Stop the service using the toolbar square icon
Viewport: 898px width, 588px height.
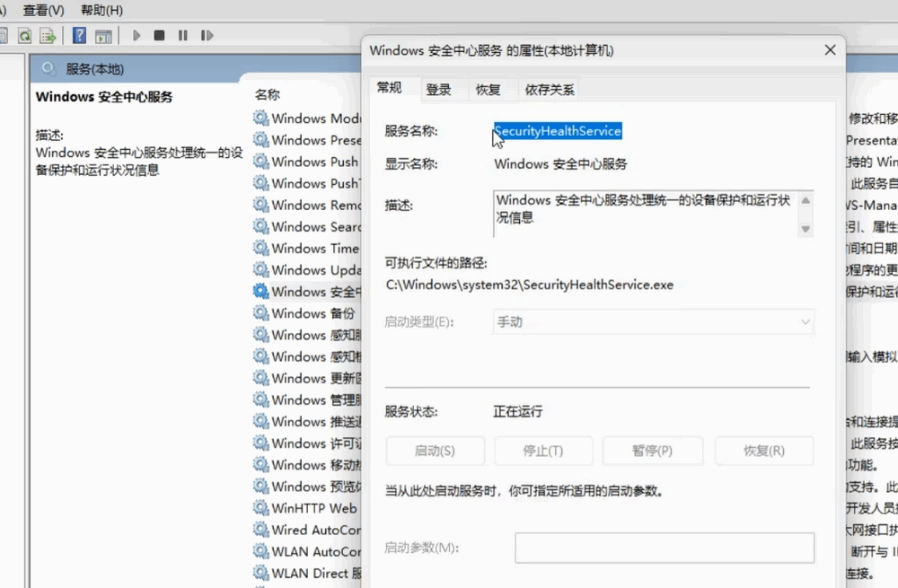click(159, 36)
